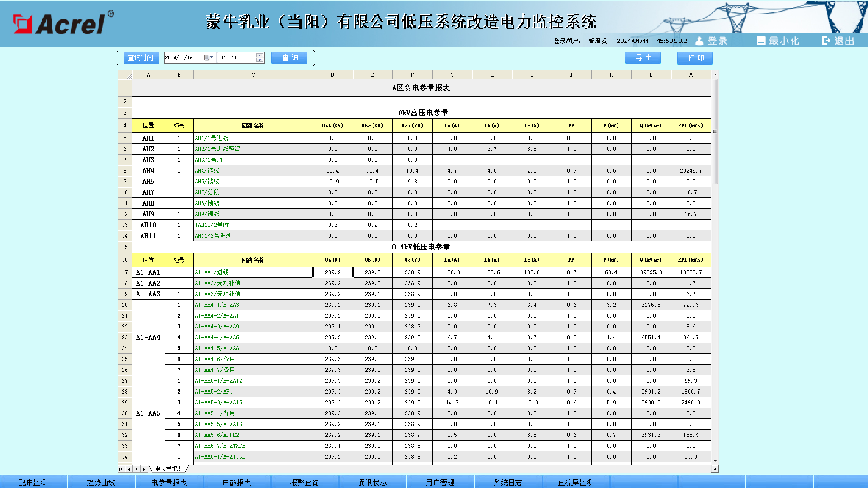Switch to 通讯状态 communication status
This screenshot has height=488, width=868.
pyautogui.click(x=372, y=483)
